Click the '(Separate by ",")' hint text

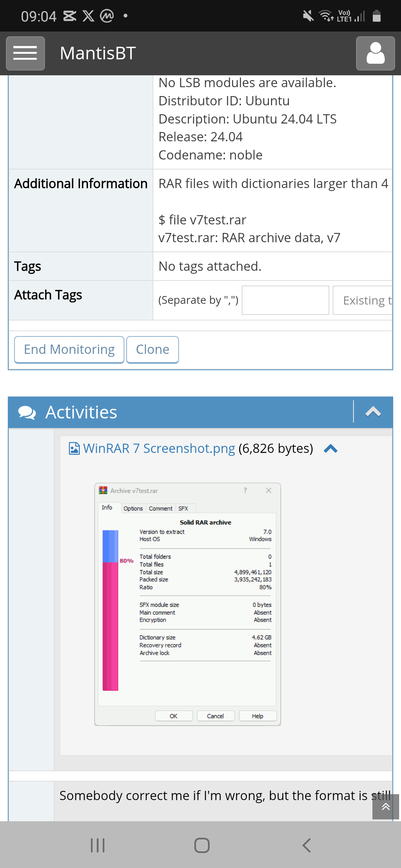coord(198,300)
